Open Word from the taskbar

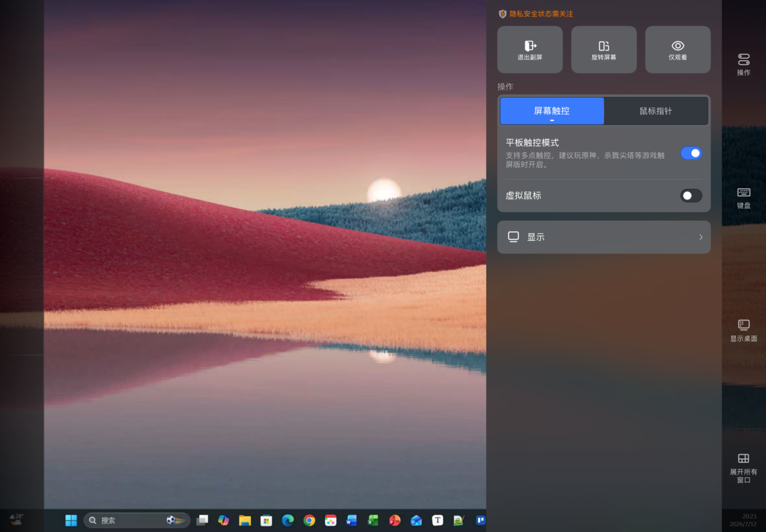[352, 520]
